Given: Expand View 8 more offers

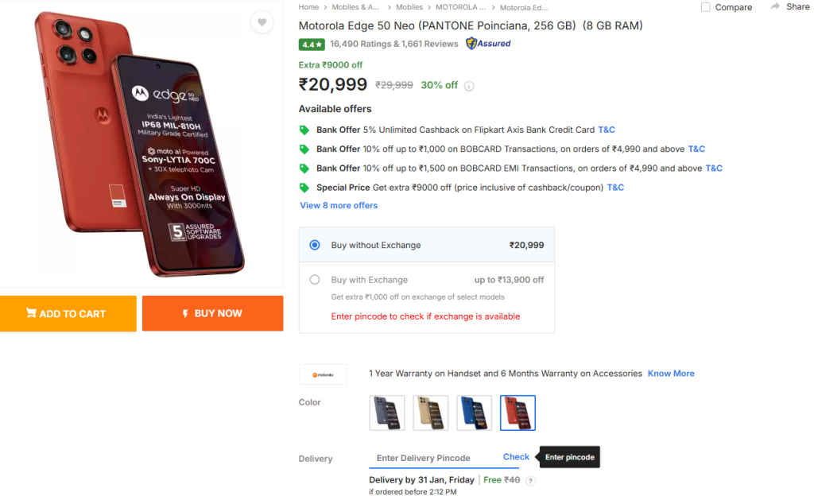Looking at the screenshot, I should [338, 205].
